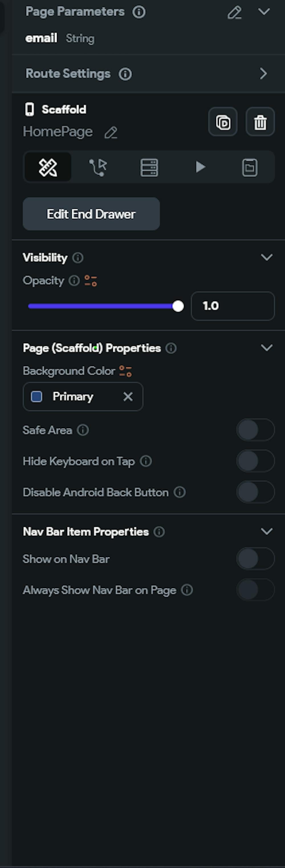Expand the Route Settings section

[263, 74]
